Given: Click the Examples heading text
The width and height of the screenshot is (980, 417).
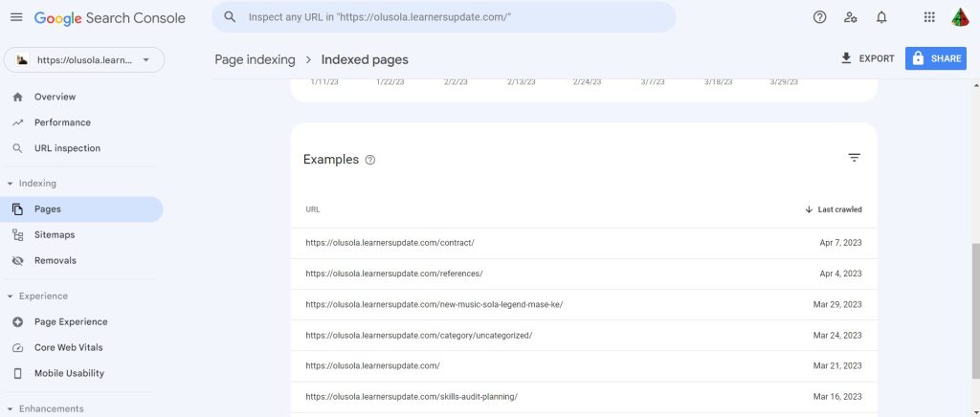Looking at the screenshot, I should (330, 160).
